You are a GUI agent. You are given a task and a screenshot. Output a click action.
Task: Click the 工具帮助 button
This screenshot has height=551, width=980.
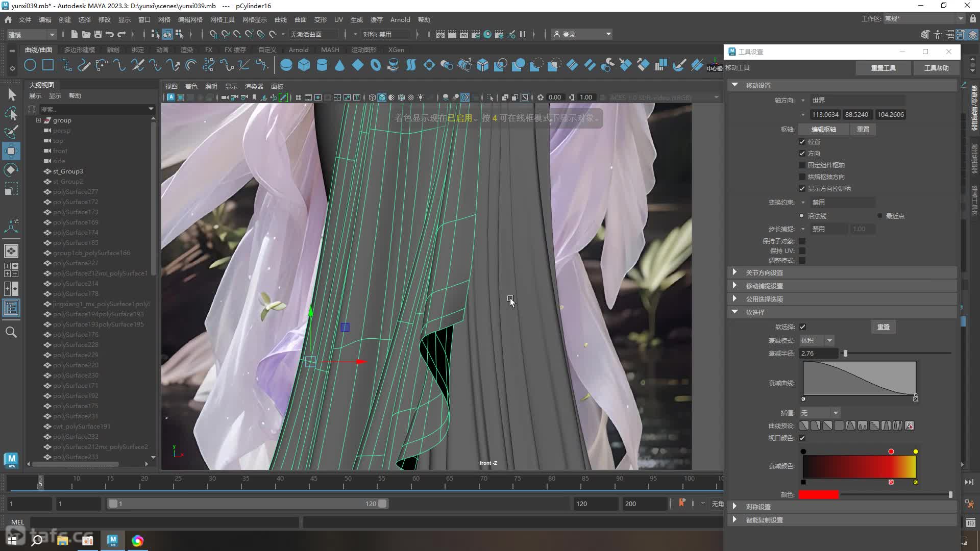[937, 68]
